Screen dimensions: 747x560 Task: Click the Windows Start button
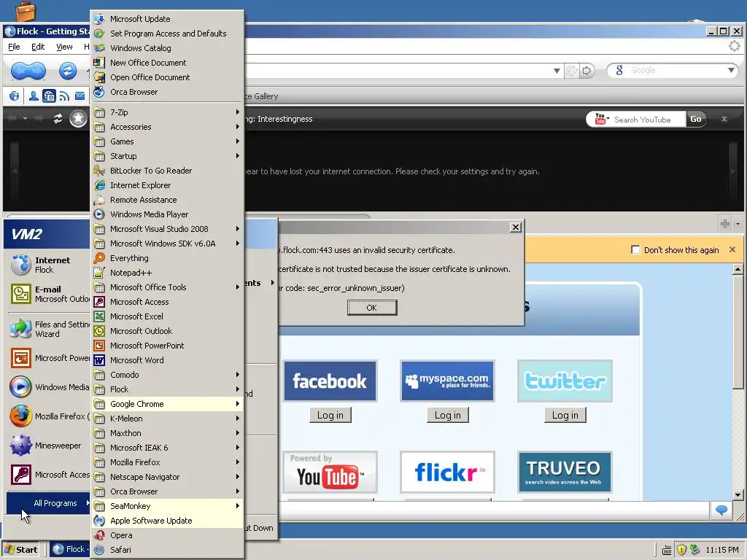click(21, 550)
